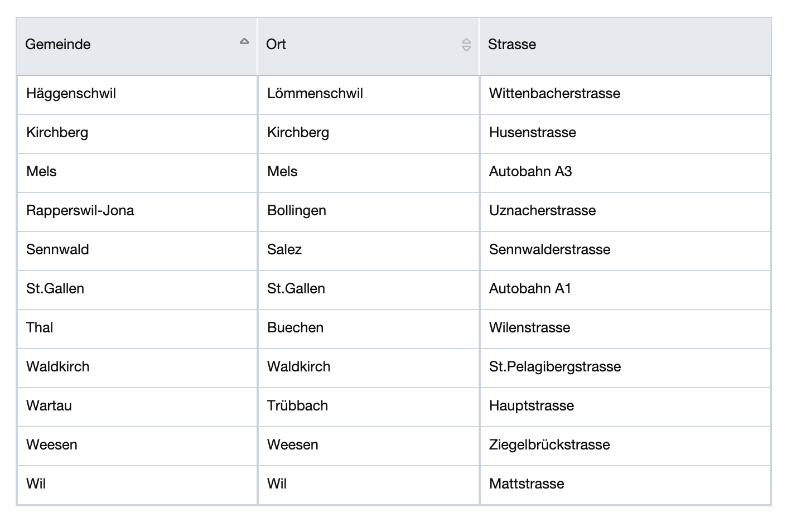Screen dimensions: 811x532
Task: Select the Sennwalderstrasse cell
Action: click(x=625, y=251)
